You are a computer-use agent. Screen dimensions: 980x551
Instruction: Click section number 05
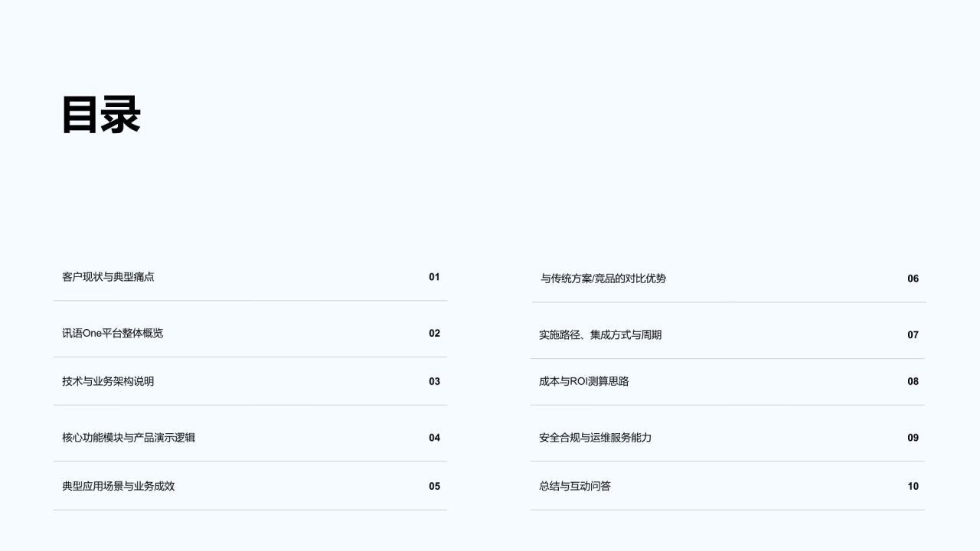[x=434, y=486]
